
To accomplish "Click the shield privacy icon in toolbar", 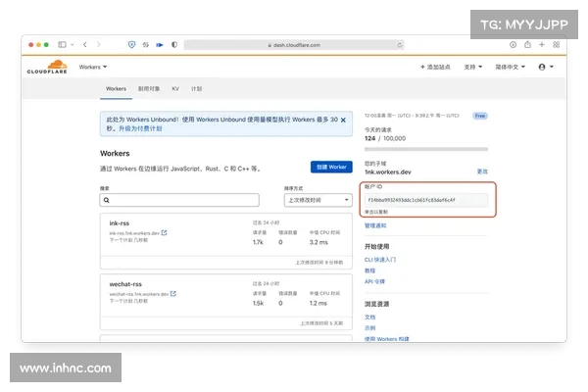I will coord(131,44).
